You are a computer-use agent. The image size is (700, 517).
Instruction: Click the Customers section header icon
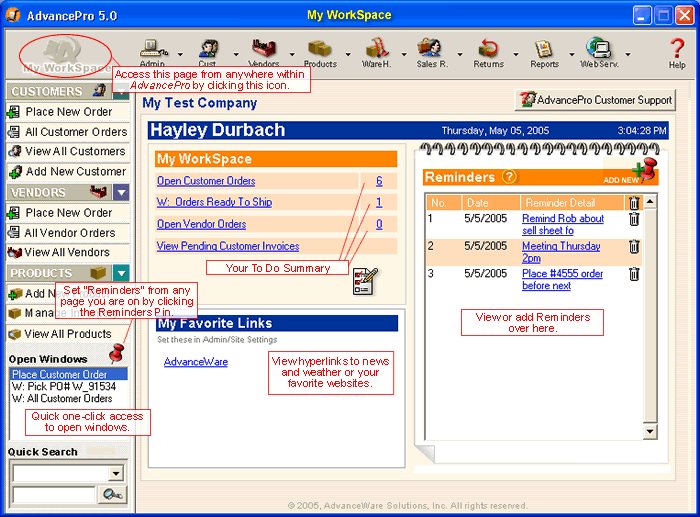click(x=100, y=91)
